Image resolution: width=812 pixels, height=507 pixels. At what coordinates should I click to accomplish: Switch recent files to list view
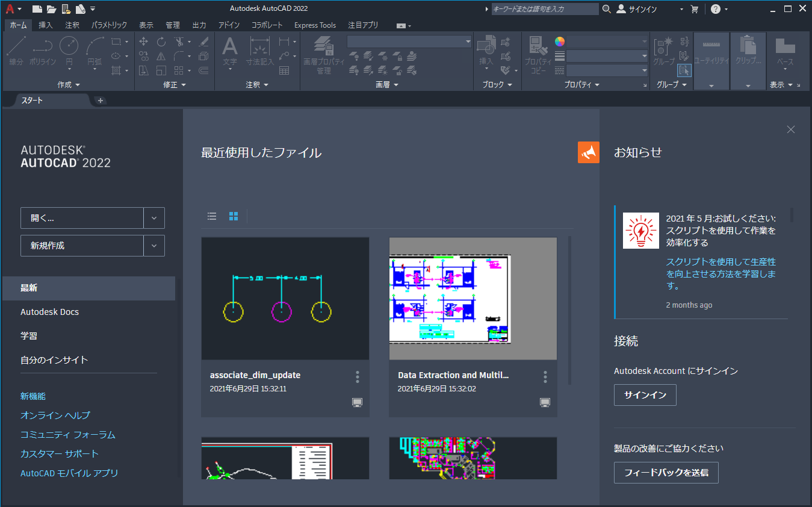(212, 216)
